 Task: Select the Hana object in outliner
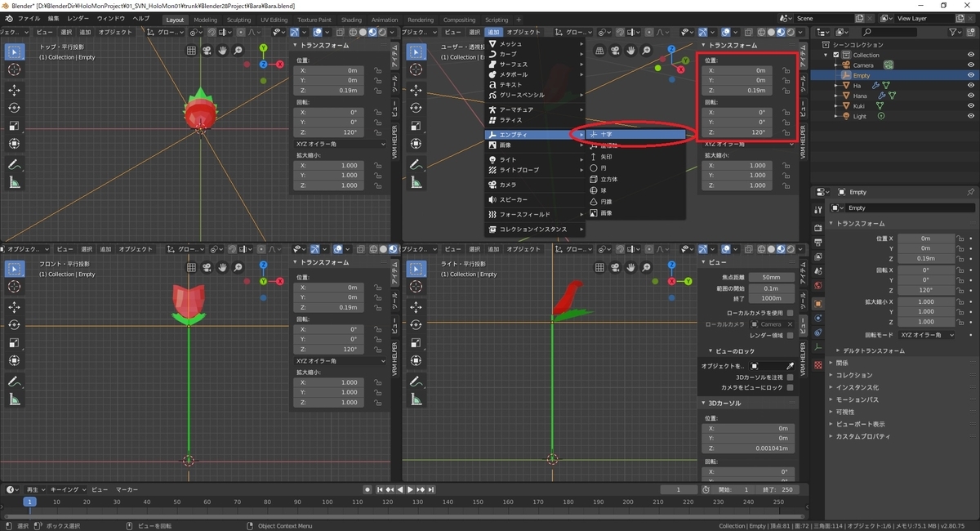pos(861,96)
